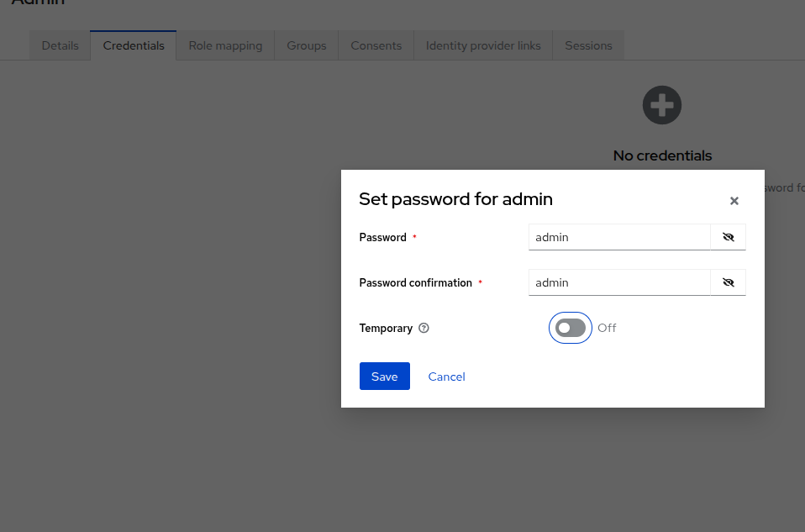The width and height of the screenshot is (805, 532).
Task: Click the Off label beside Temporary switch
Action: [x=607, y=328]
